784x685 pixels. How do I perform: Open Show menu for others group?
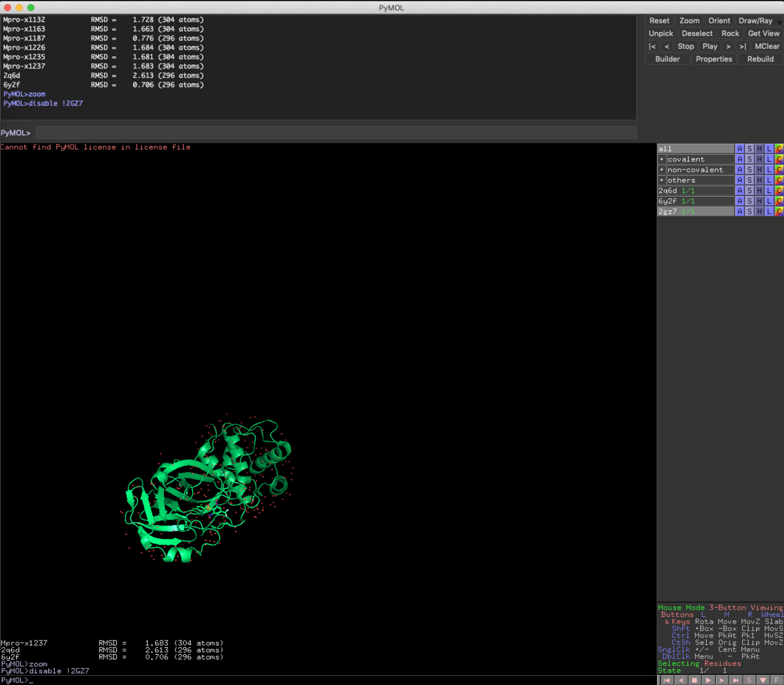[x=749, y=180]
